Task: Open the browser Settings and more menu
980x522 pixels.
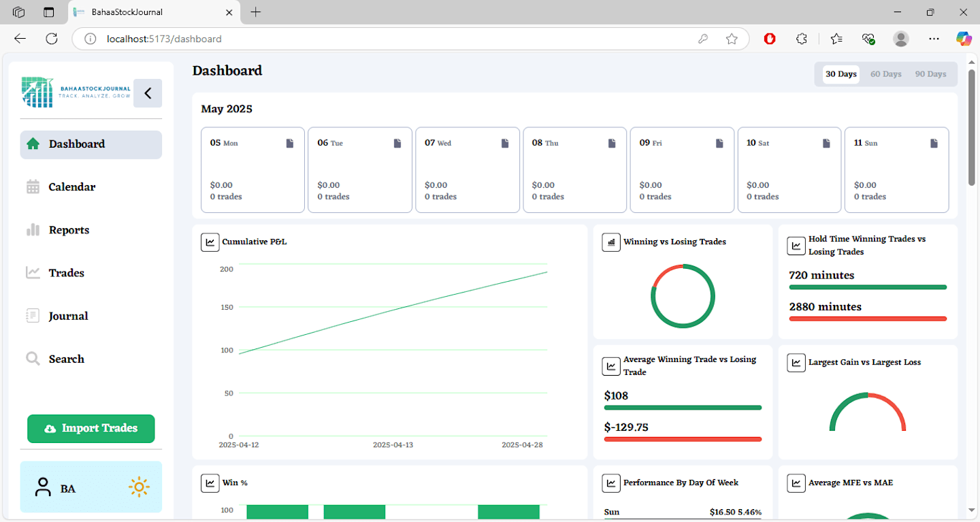Action: (934, 39)
